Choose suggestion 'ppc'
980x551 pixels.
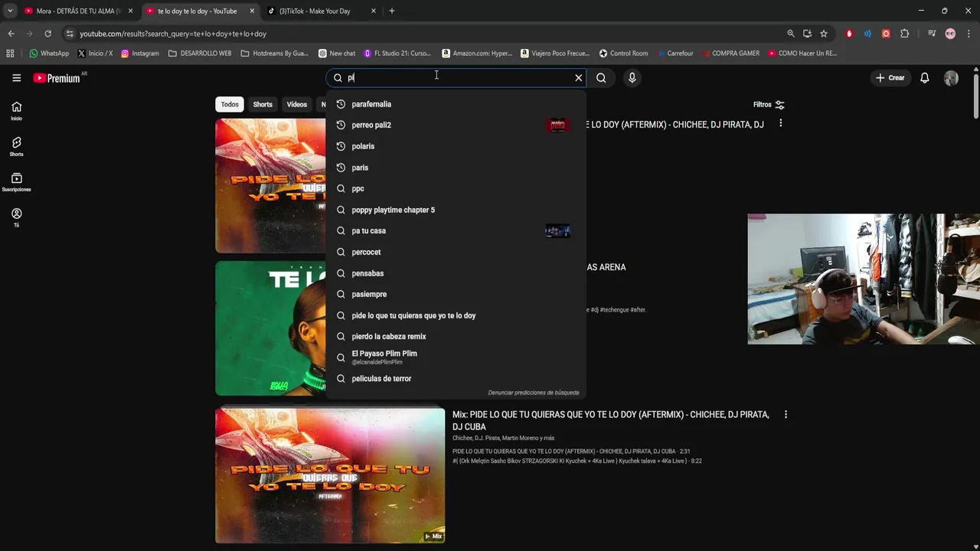click(x=456, y=188)
